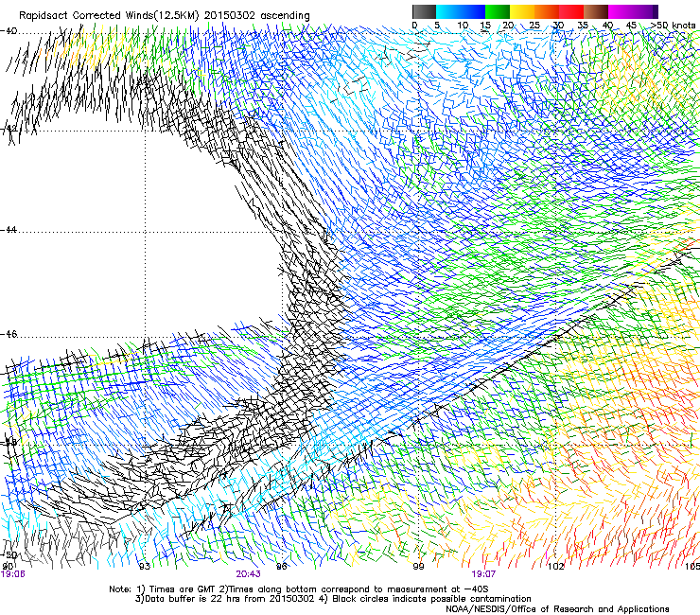Click the green 15-20 knots color bar segment
The width and height of the screenshot is (700, 615).
coord(498,11)
